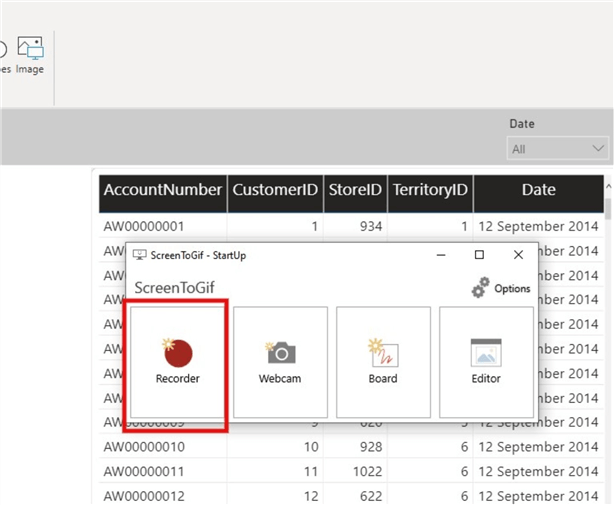Select the AW00000001 account cell
Image resolution: width=614 pixels, height=505 pixels.
tap(144, 226)
